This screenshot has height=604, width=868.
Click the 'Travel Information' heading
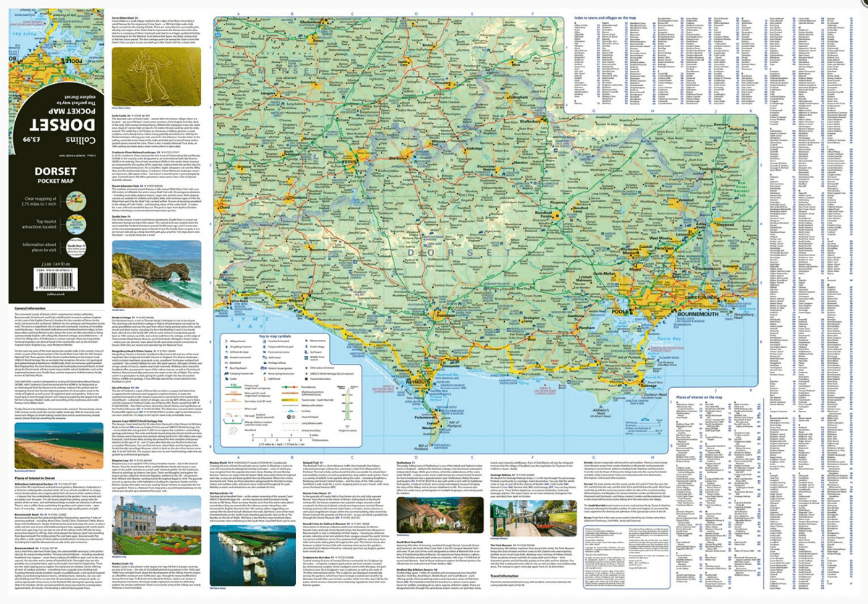click(x=505, y=576)
